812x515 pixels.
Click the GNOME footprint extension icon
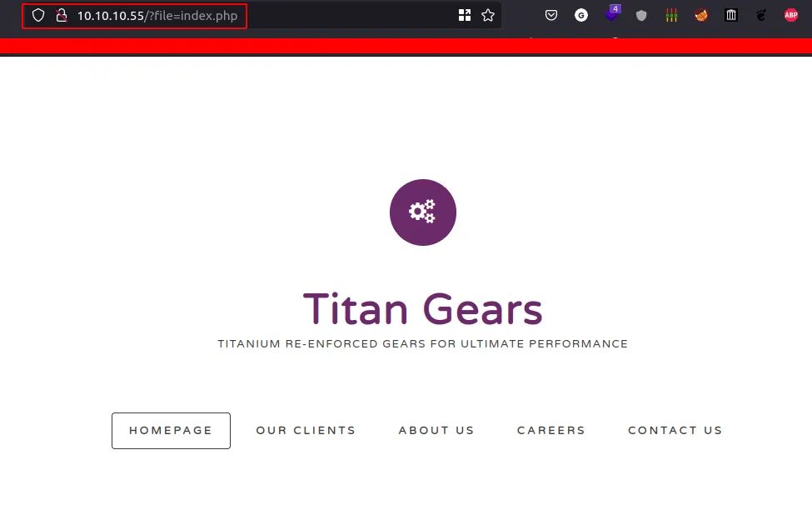click(x=760, y=14)
